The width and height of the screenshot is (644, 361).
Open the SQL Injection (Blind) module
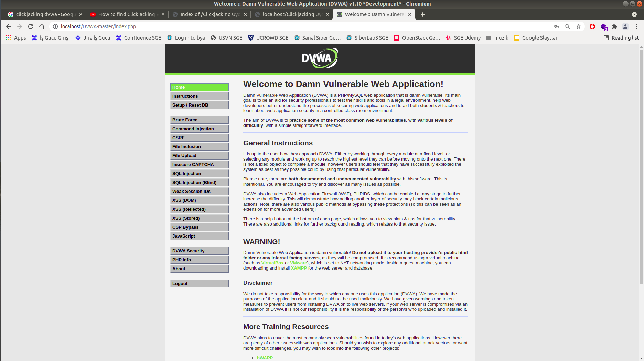click(x=200, y=183)
